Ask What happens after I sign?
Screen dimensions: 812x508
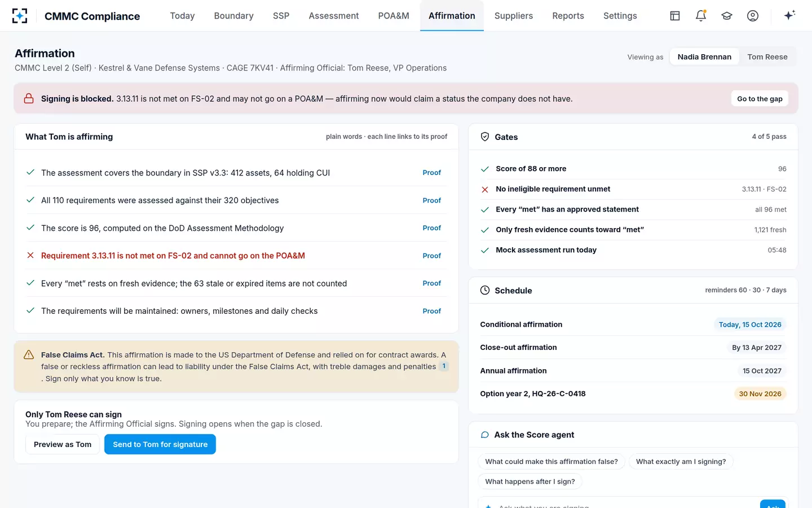point(530,481)
